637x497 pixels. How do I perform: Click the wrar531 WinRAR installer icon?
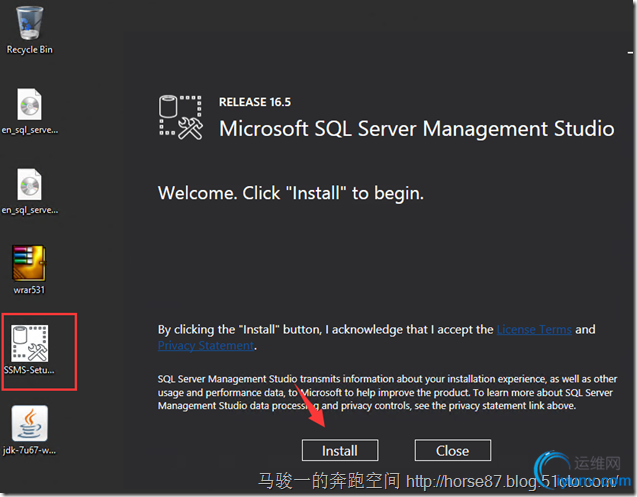pos(29,264)
